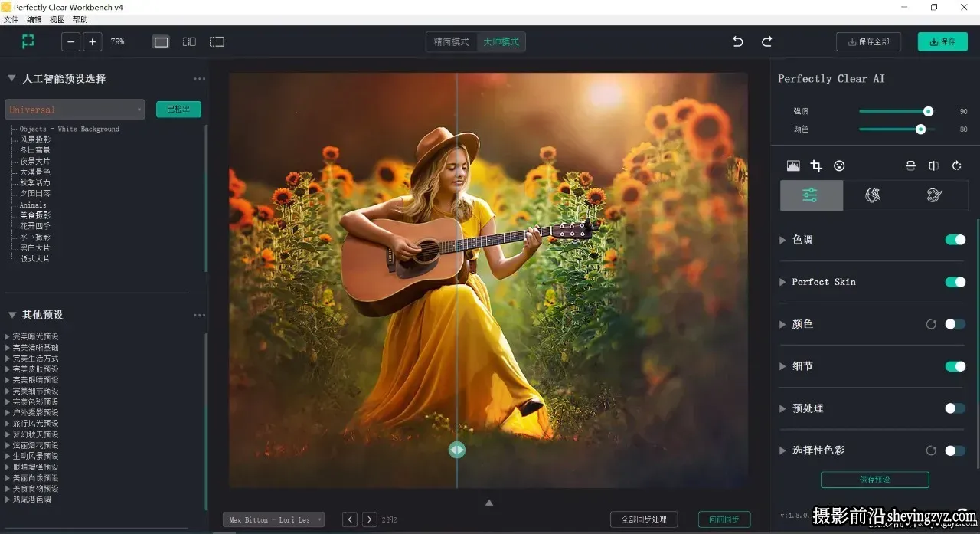Click the undo arrow icon
980x534 pixels.
[x=737, y=41]
